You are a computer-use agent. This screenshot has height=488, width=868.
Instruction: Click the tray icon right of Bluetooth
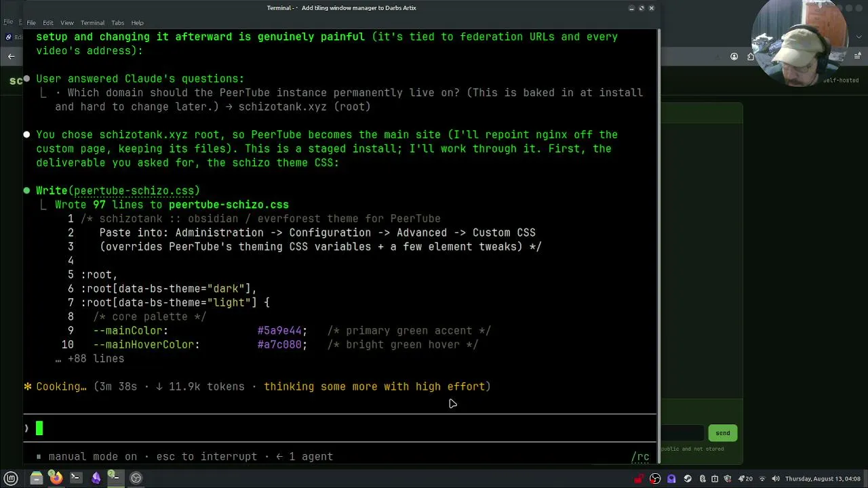point(715,479)
